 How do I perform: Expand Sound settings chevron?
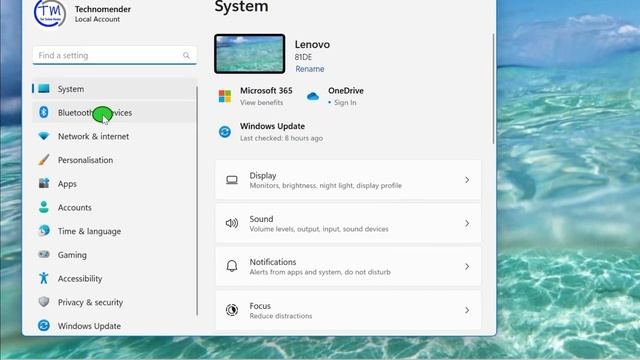pos(467,223)
